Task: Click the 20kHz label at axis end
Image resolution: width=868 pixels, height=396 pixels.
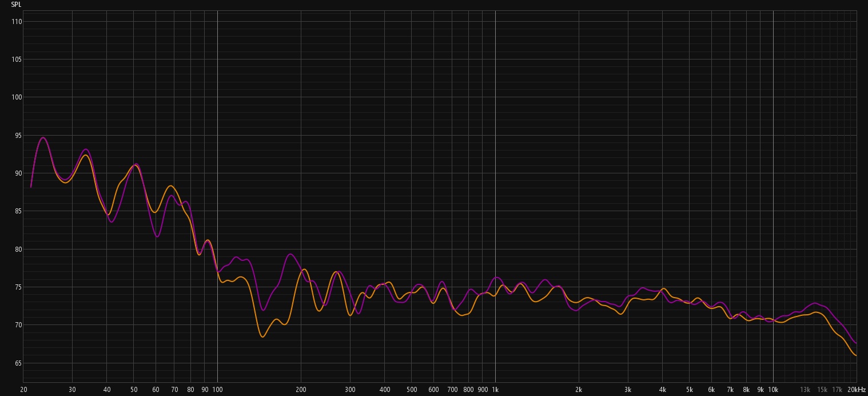Action: point(856,390)
